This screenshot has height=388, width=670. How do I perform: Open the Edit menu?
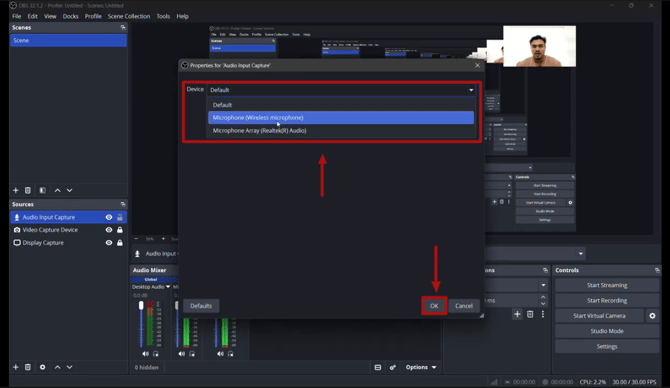click(x=32, y=16)
